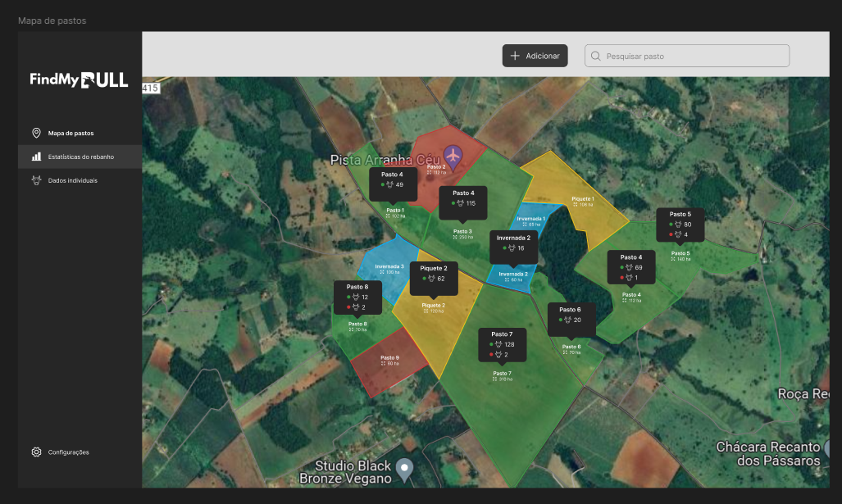Click the FindMyBull logo
Viewport: 842px width, 504px height.
click(x=79, y=79)
